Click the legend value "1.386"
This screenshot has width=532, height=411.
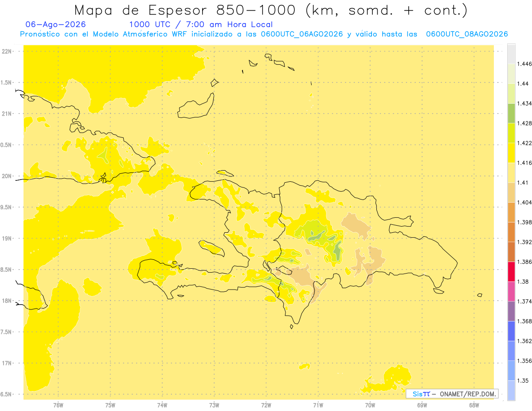[x=525, y=262]
